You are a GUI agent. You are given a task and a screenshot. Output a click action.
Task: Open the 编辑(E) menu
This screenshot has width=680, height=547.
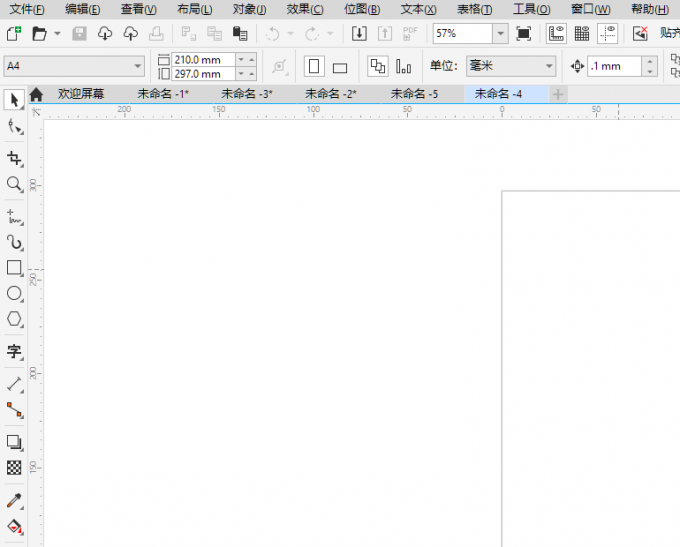pos(82,9)
